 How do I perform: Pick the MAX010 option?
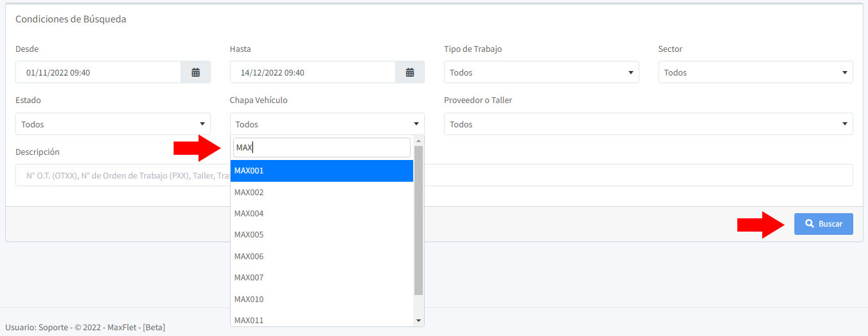[x=322, y=299]
